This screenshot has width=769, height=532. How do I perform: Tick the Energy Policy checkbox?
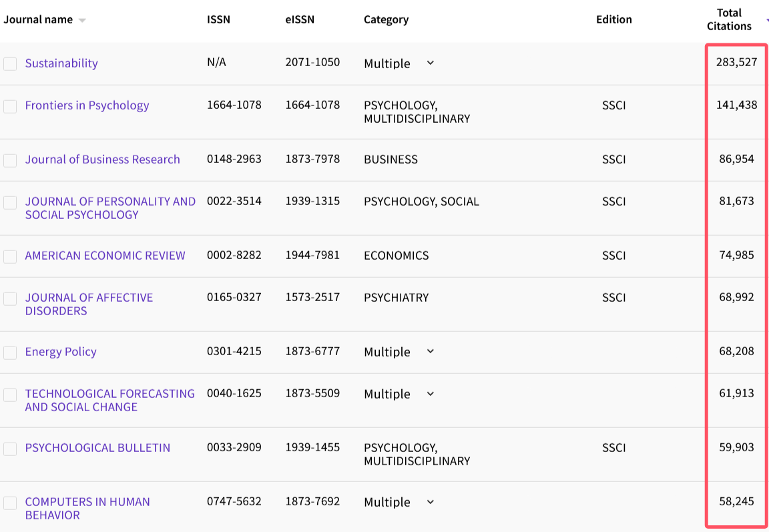(x=10, y=352)
